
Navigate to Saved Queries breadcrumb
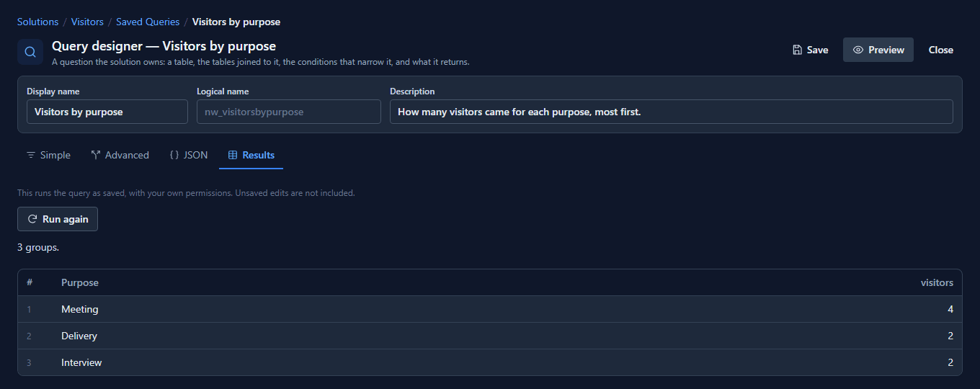click(148, 22)
